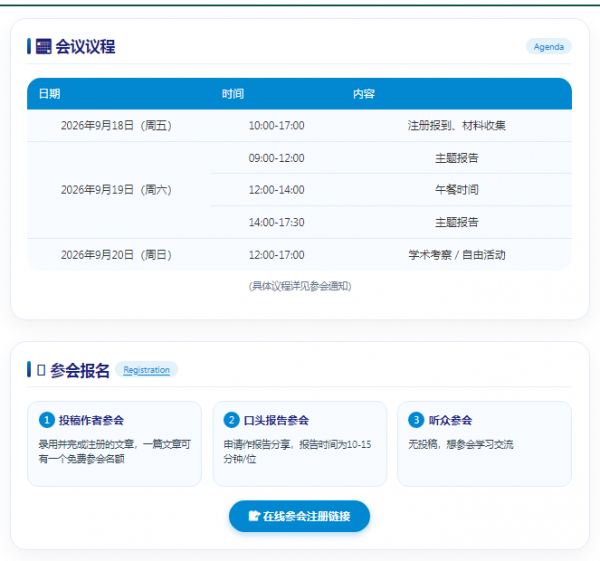The image size is (600, 561).
Task: Click the 09:00-12:00 time cell
Action: (x=276, y=158)
